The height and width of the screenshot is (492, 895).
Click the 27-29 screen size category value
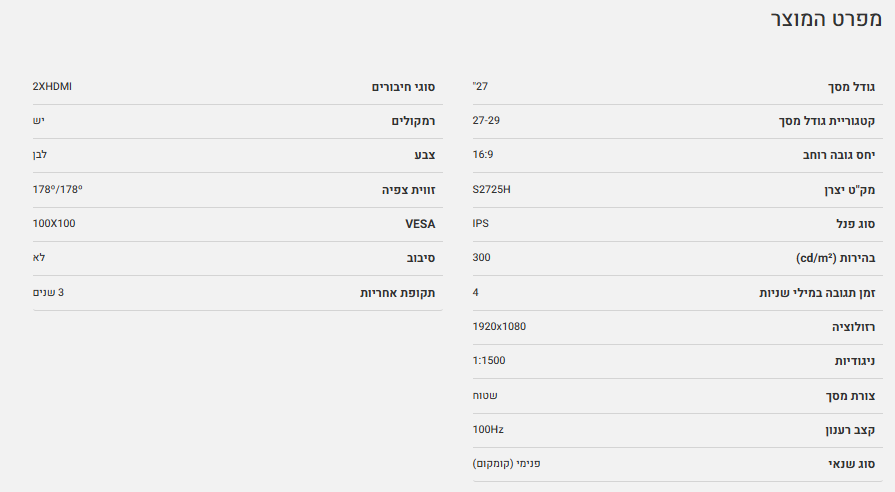click(487, 121)
